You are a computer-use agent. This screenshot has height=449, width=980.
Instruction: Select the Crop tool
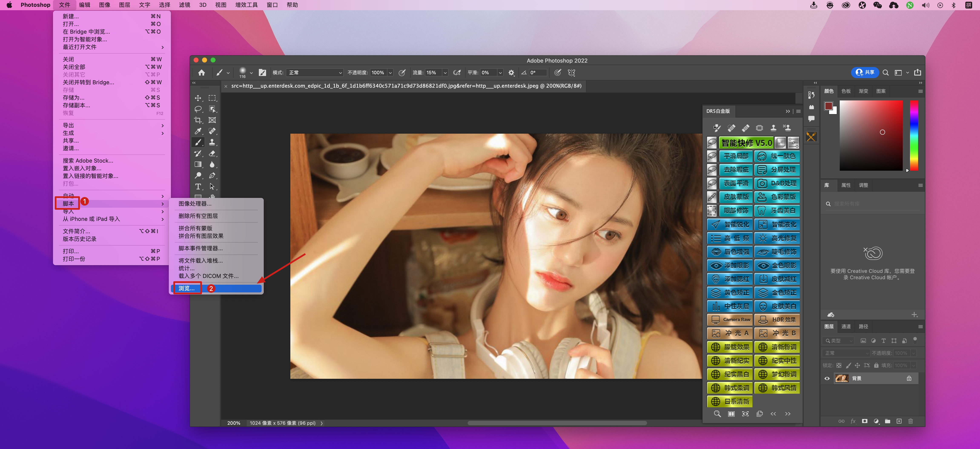coord(198,120)
